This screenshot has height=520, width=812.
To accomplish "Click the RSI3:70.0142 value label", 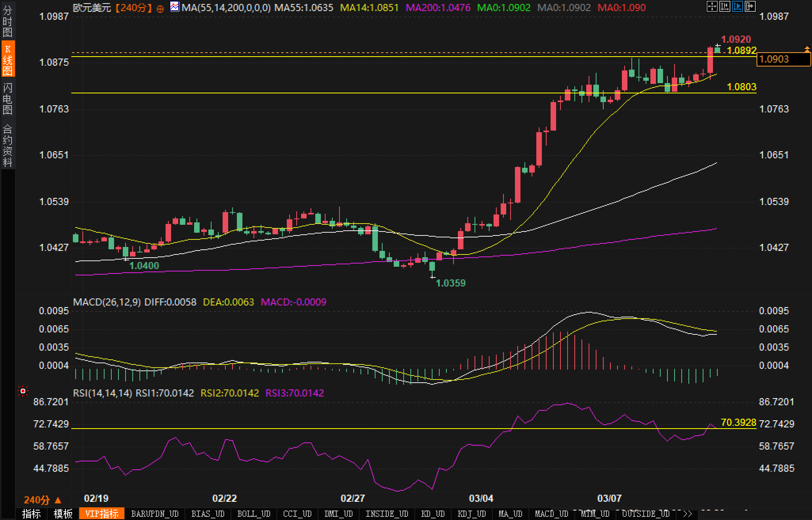I will click(x=295, y=393).
